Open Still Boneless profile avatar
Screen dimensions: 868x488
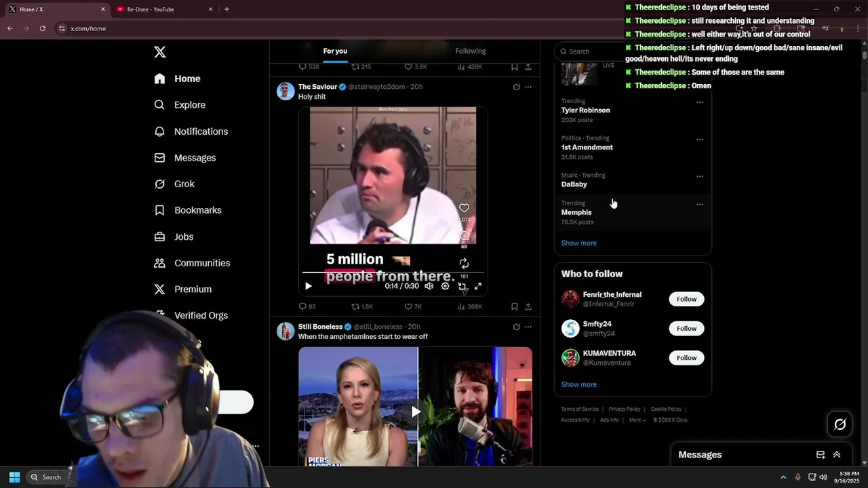(285, 331)
